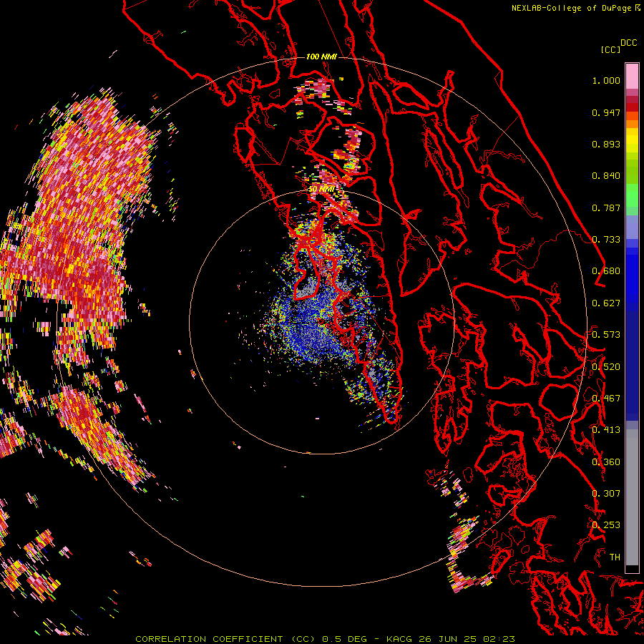Pick the light pink segment of color bar
Viewport: 644px width, 644px height.
pyautogui.click(x=632, y=77)
